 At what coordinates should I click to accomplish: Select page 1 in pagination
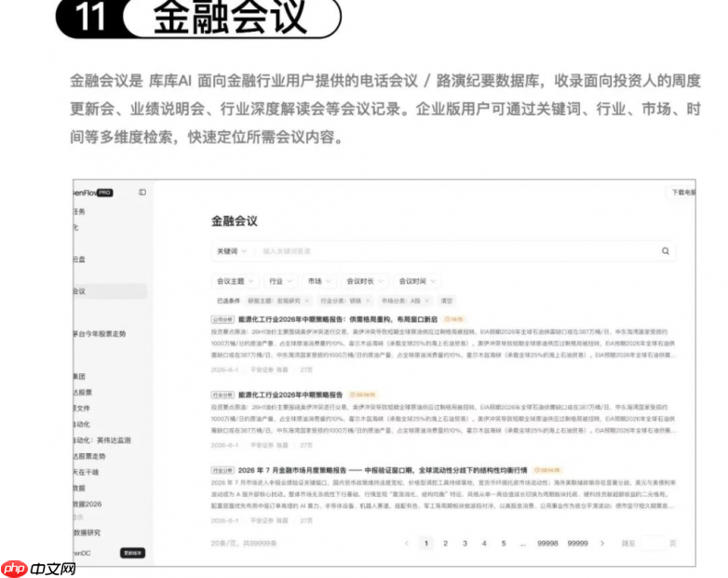point(426,544)
